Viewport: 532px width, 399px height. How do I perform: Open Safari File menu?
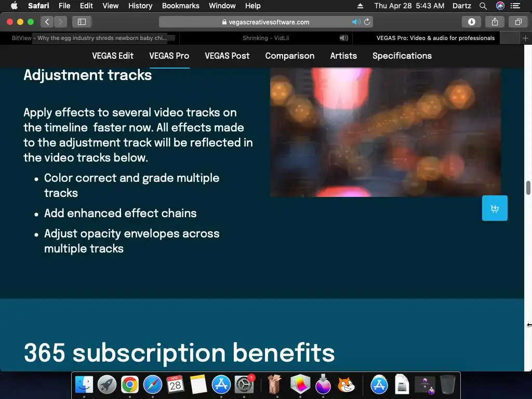point(64,6)
